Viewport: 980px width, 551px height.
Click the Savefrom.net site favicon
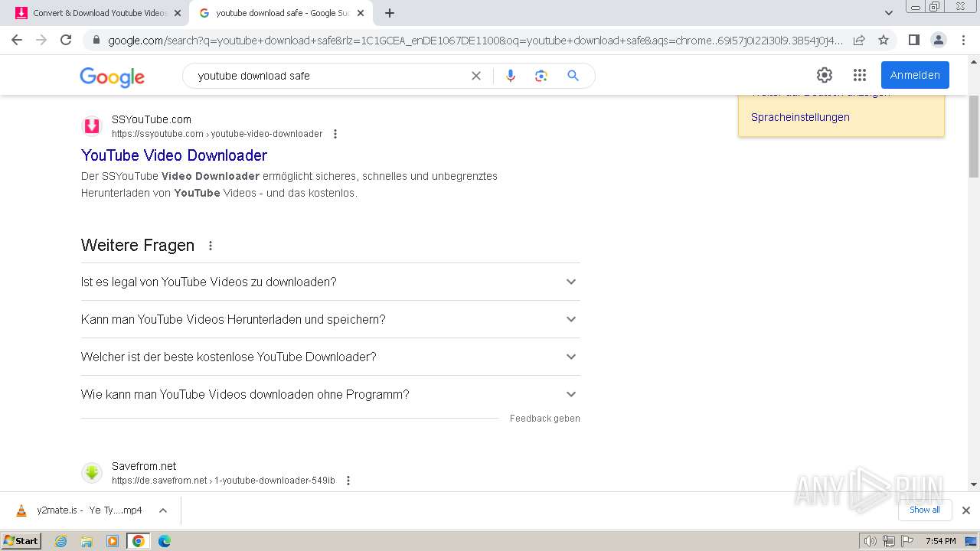[92, 473]
